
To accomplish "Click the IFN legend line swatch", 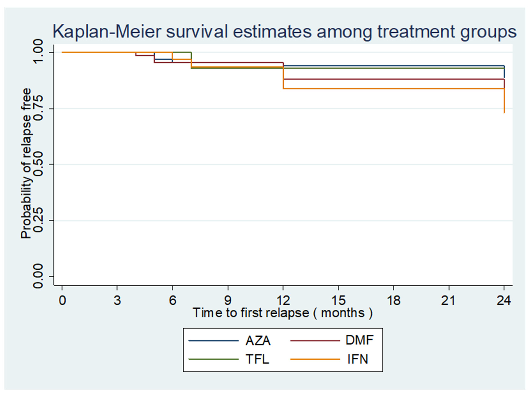I will (315, 359).
